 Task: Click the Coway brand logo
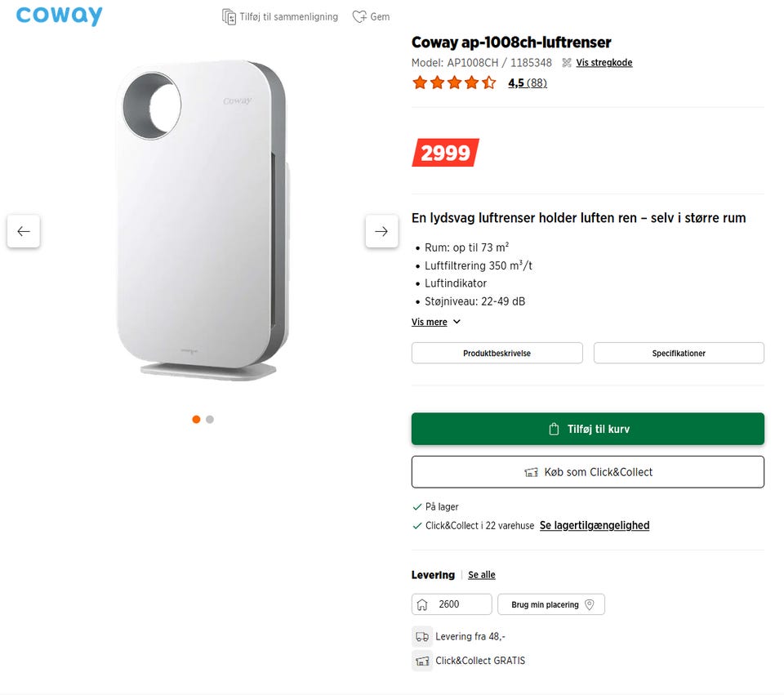point(60,16)
